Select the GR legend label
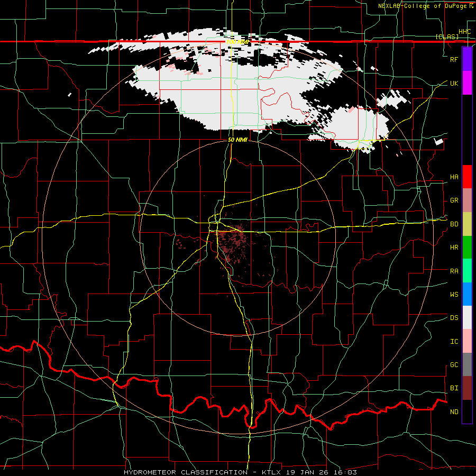The width and height of the screenshot is (476, 476). click(454, 200)
